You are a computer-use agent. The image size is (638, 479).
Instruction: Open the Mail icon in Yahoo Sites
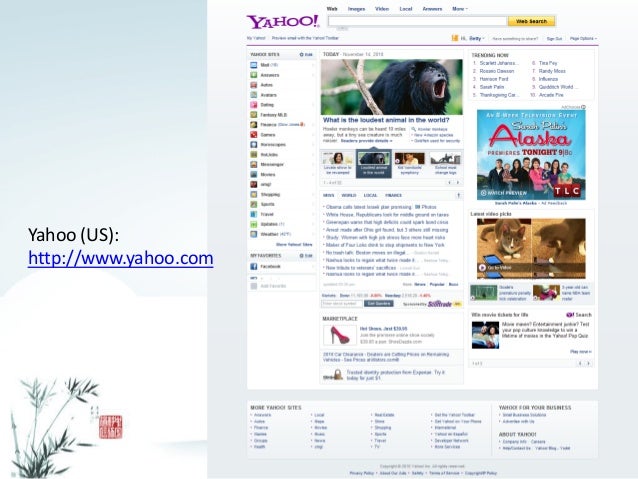[253, 65]
